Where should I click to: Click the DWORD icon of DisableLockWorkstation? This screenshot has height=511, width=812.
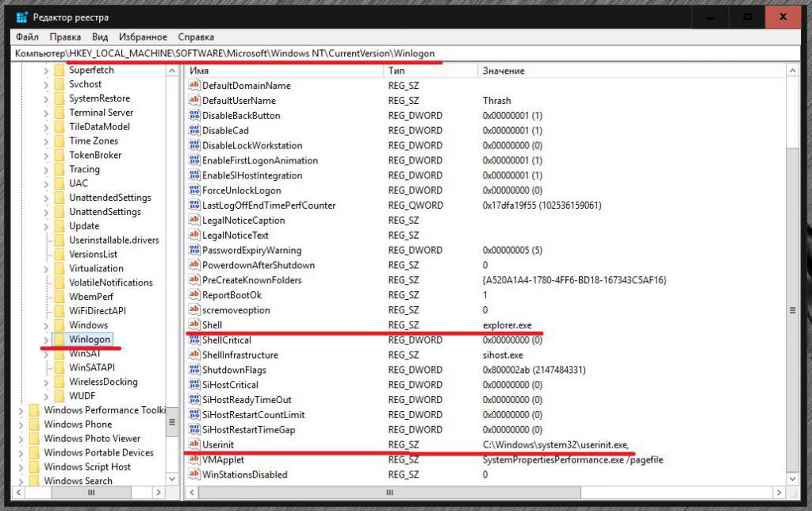point(194,145)
